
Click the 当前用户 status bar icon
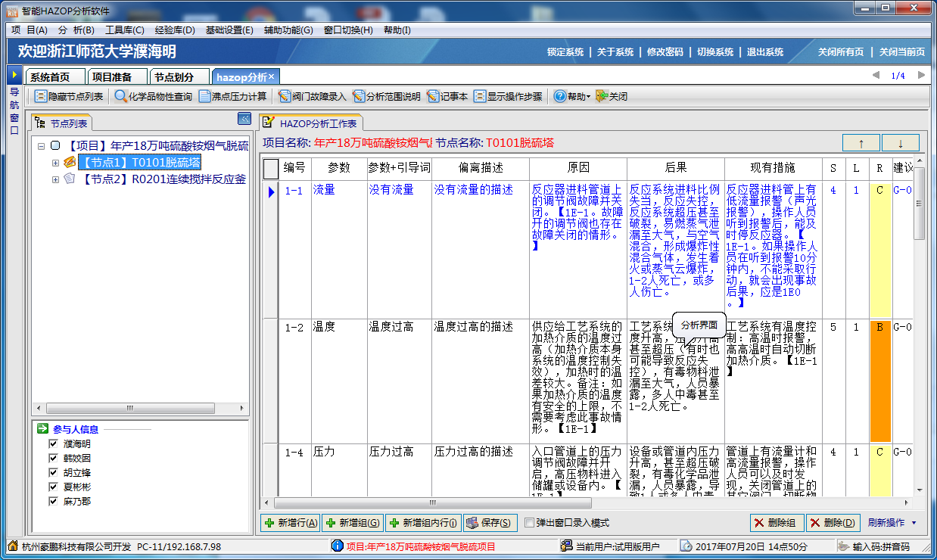coord(566,546)
